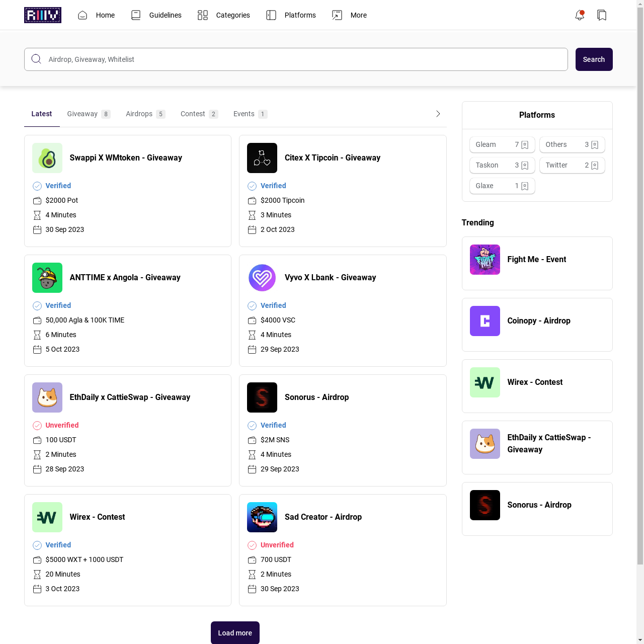Image resolution: width=644 pixels, height=644 pixels.
Task: Switch to the Airdrops tab
Action: pyautogui.click(x=145, y=114)
